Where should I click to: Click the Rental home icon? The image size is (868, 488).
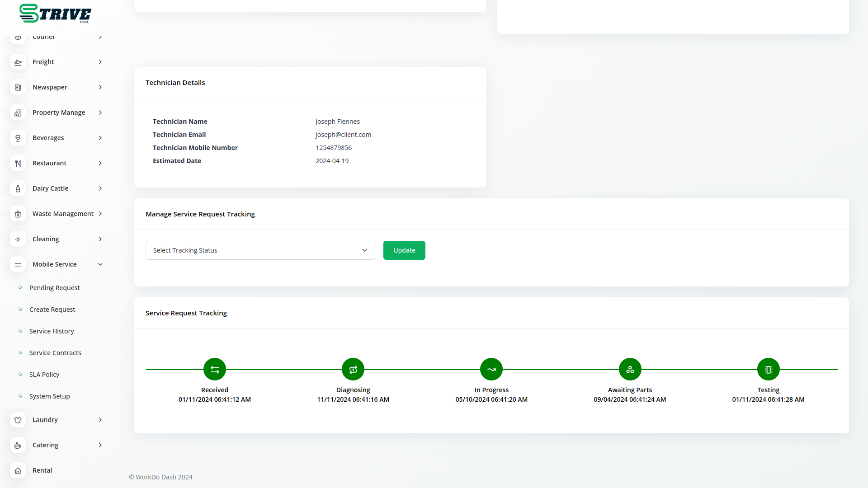[x=18, y=470]
